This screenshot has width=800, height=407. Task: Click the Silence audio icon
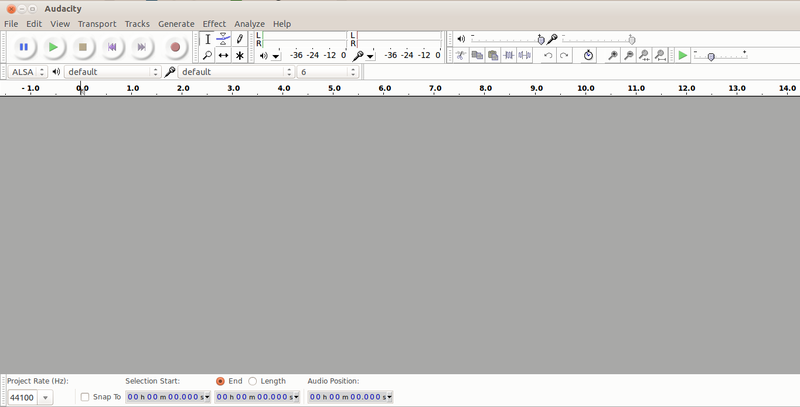(524, 55)
